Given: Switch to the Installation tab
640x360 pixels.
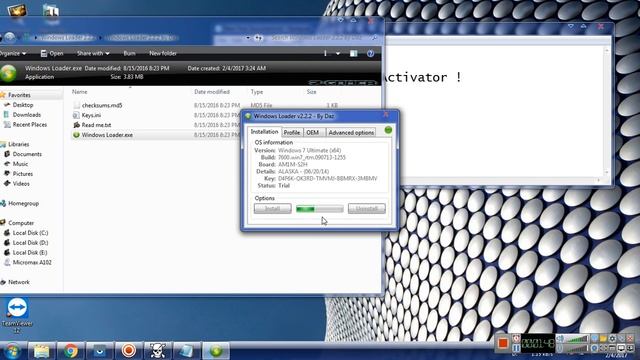Looking at the screenshot, I should pyautogui.click(x=264, y=132).
